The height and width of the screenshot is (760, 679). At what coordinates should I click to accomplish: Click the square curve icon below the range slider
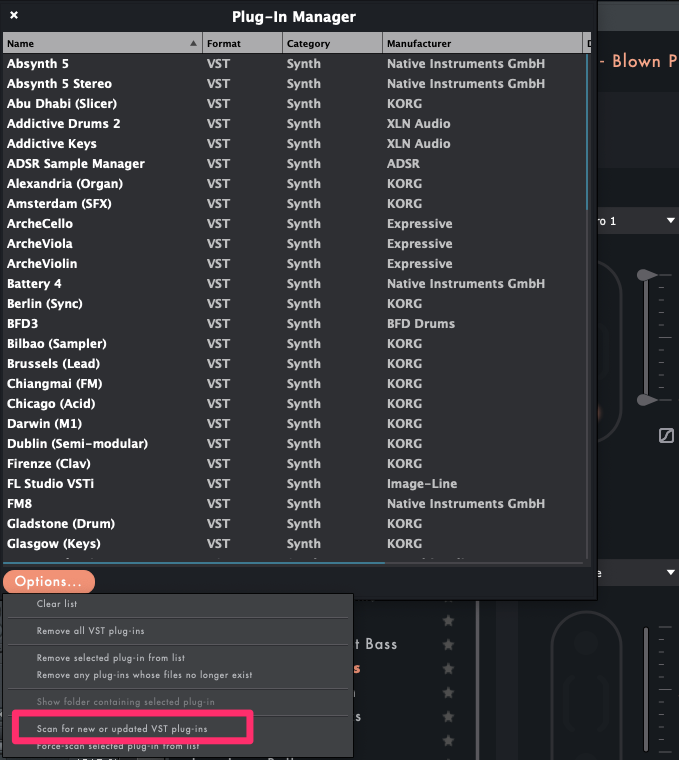click(x=667, y=435)
